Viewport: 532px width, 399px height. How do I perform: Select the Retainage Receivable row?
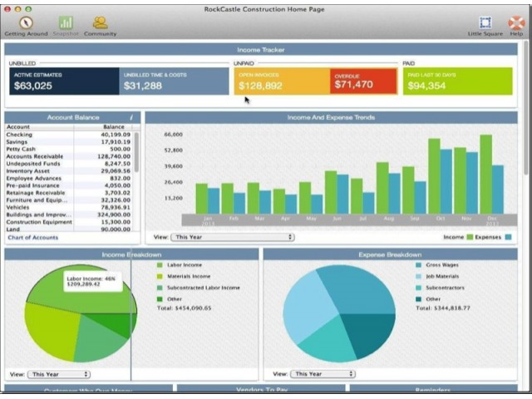[68, 193]
